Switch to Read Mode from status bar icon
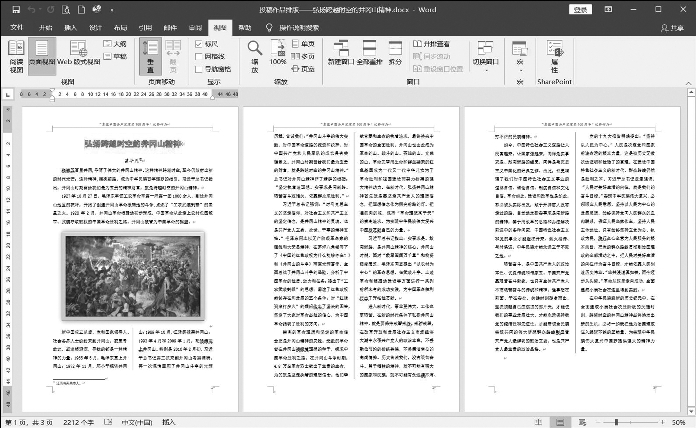Screen dimensions: 696x428 click(538, 422)
